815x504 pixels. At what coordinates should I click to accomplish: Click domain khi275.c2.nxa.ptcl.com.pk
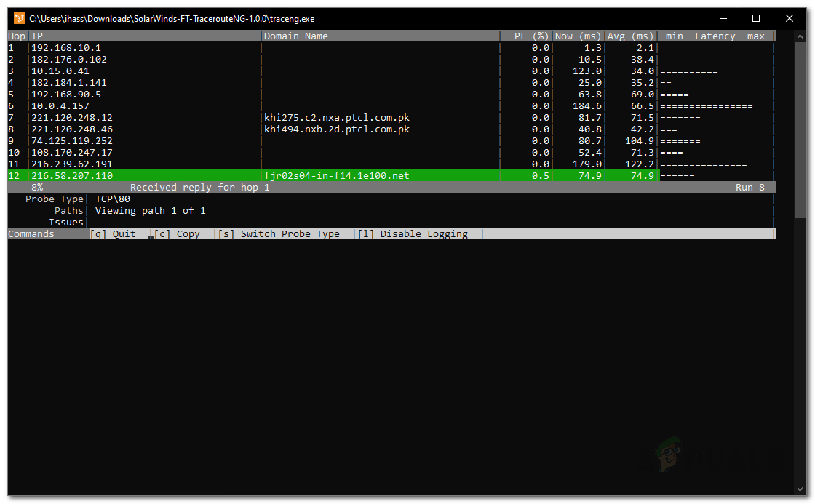pyautogui.click(x=337, y=117)
